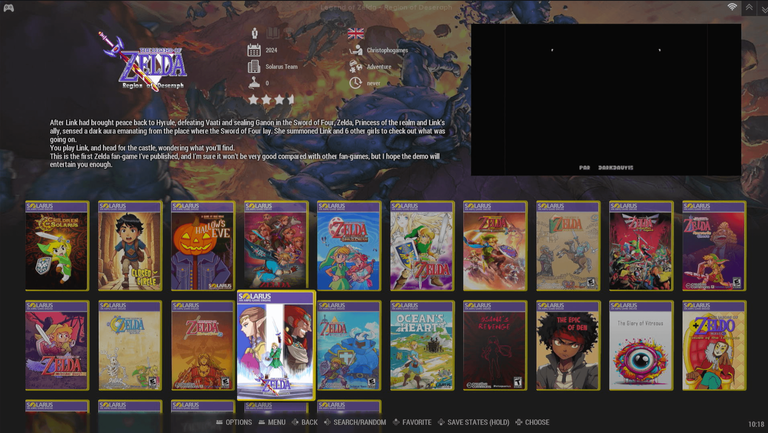Select the beige Zelda cover with horse rider

(x=568, y=246)
